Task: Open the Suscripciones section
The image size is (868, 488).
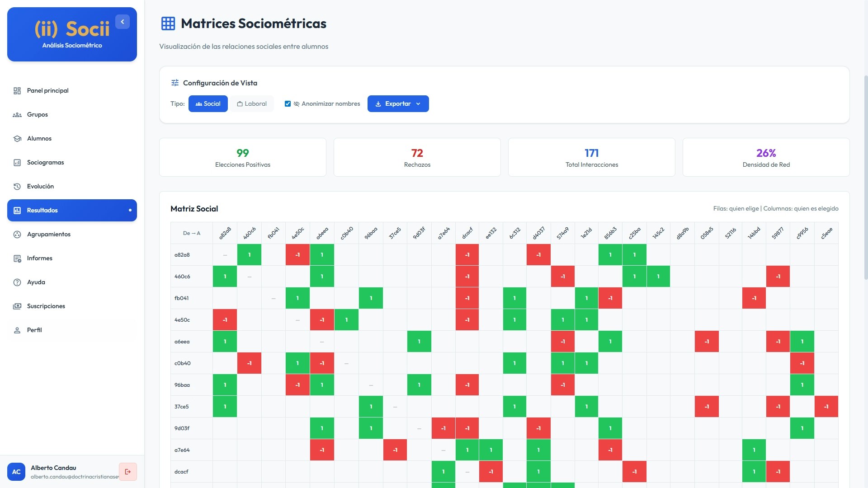Action: click(47, 306)
